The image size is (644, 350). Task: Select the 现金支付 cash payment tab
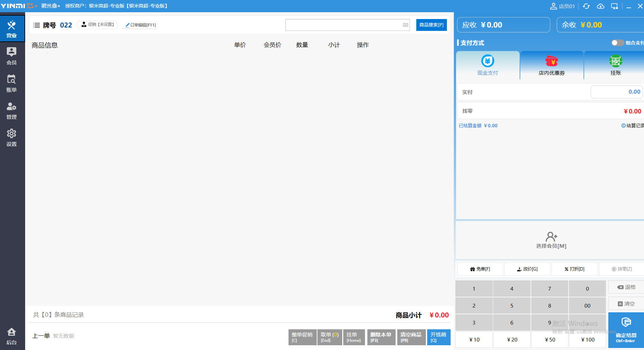[x=488, y=65]
